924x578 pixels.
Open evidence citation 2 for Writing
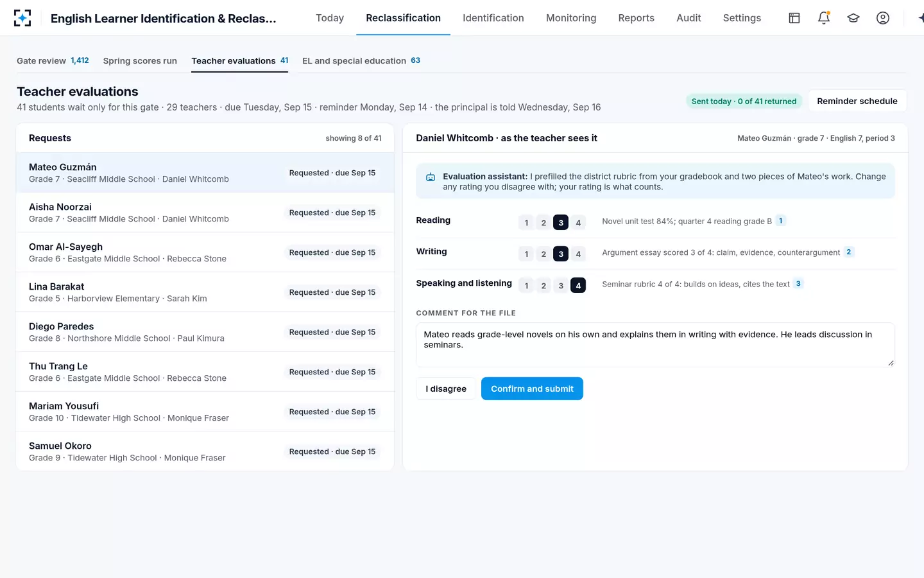(x=849, y=252)
